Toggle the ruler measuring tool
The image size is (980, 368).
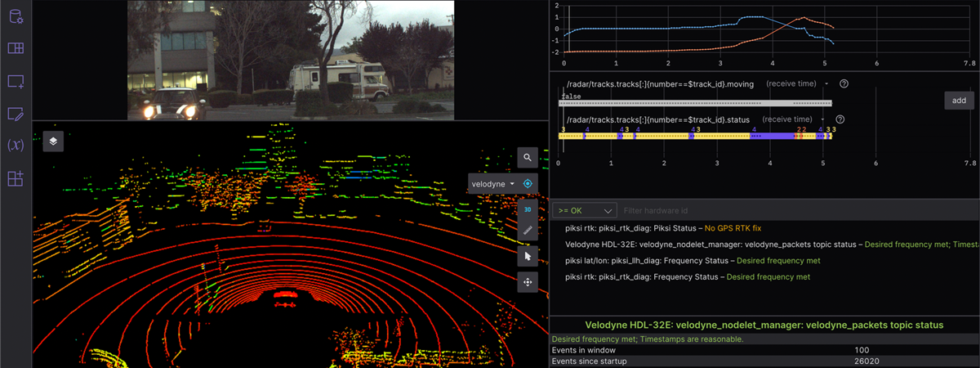click(528, 231)
